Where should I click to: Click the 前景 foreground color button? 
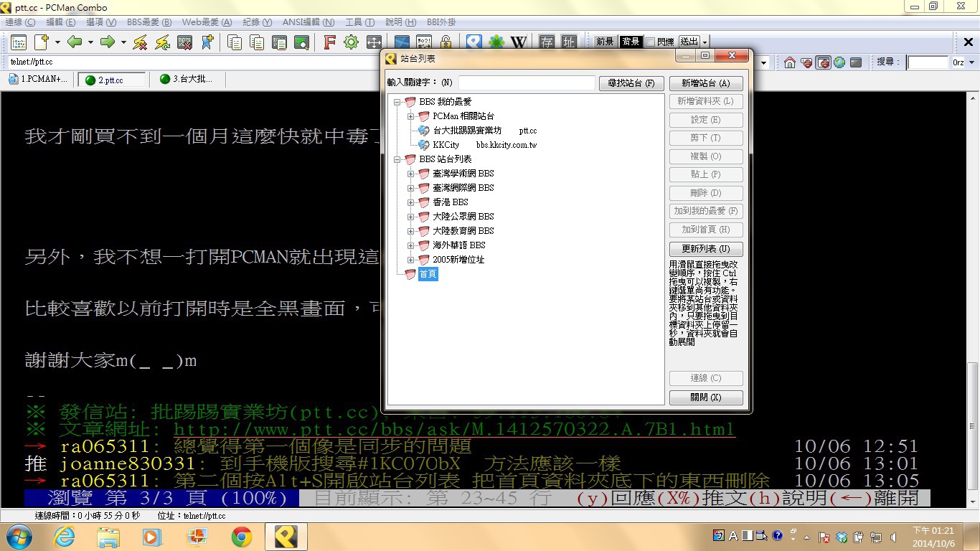pos(605,42)
